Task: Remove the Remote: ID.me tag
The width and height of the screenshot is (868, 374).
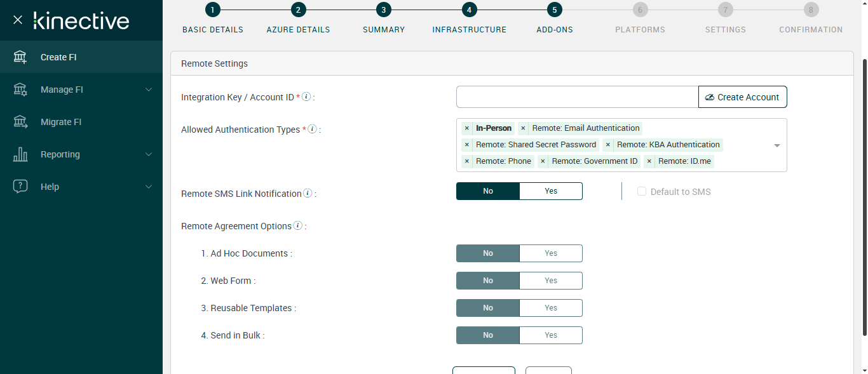Action: coord(649,161)
